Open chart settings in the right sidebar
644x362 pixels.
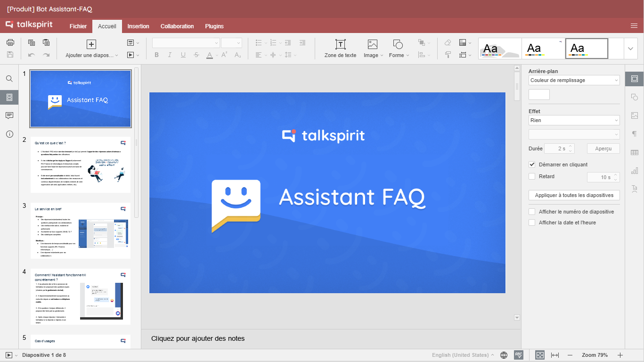(x=634, y=171)
